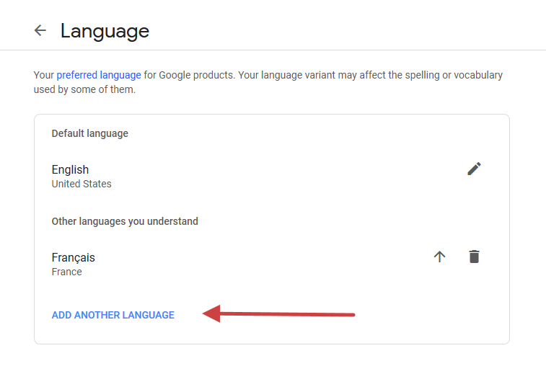Click the back arrow beside Language
This screenshot has width=546, height=392.
[x=40, y=30]
